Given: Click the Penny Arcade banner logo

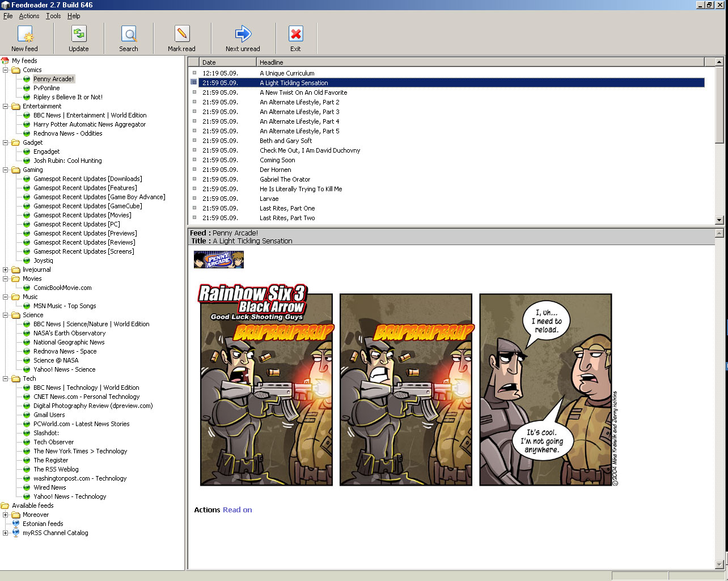Looking at the screenshot, I should (x=219, y=260).
